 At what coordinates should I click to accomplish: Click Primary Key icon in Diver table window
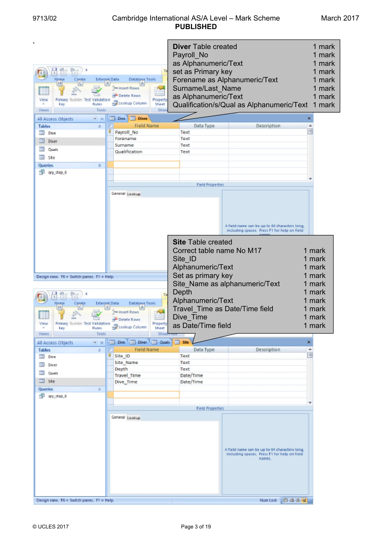(x=62, y=91)
